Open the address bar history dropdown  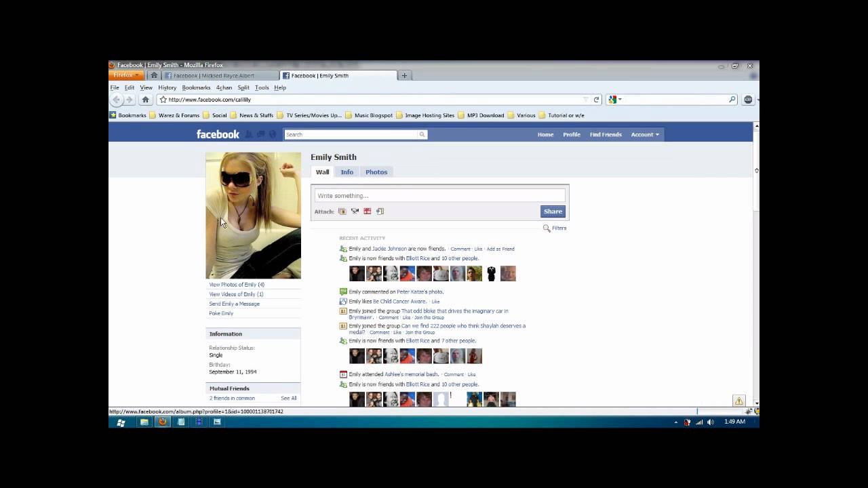[x=585, y=100]
